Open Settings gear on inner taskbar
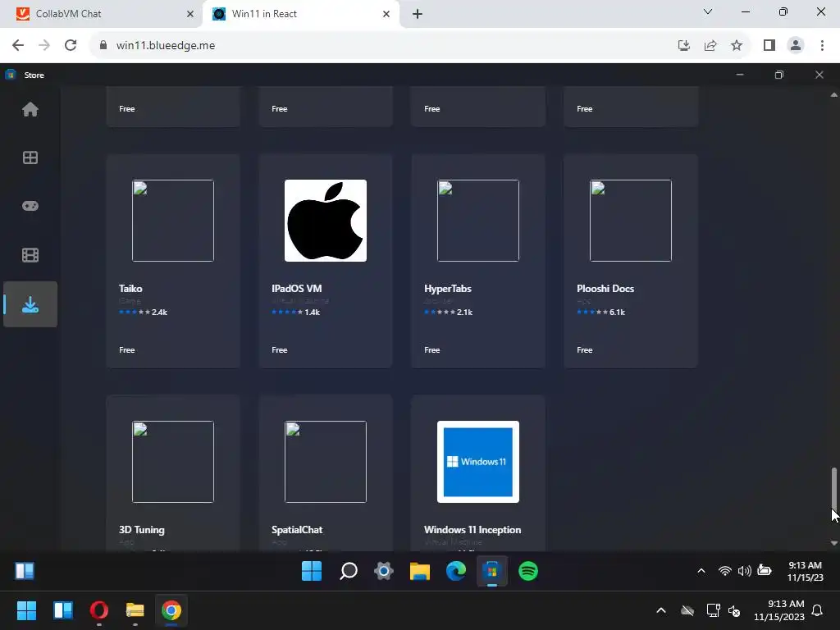Screen dimensions: 840x630 pos(384,571)
